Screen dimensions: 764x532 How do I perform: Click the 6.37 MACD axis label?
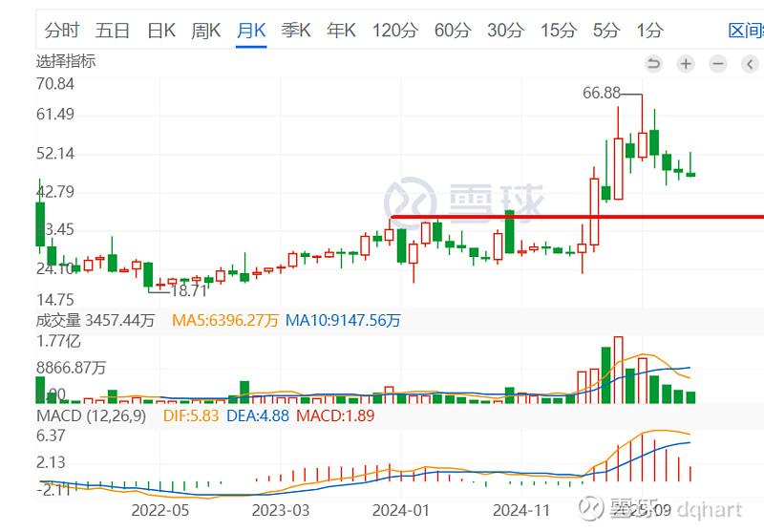click(x=51, y=436)
